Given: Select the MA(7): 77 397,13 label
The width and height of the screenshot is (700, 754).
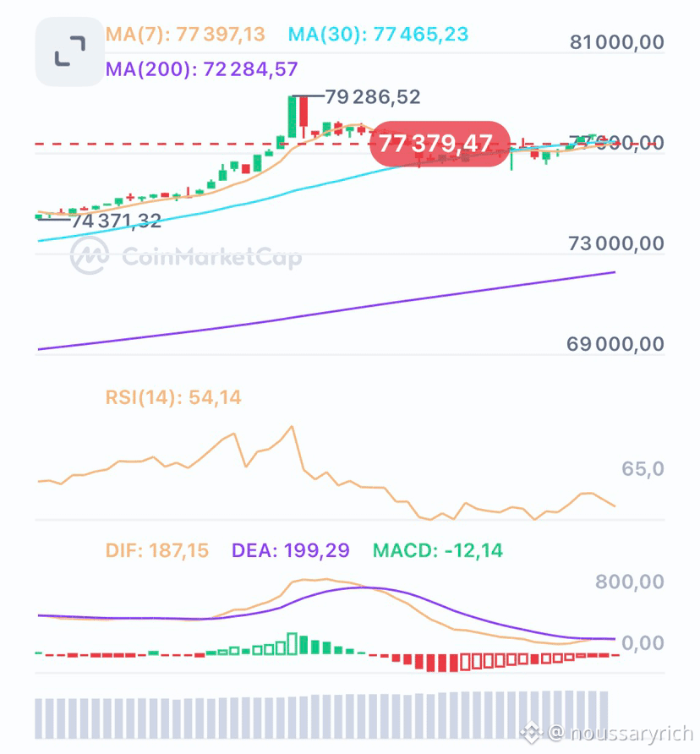Looking at the screenshot, I should (x=185, y=35).
